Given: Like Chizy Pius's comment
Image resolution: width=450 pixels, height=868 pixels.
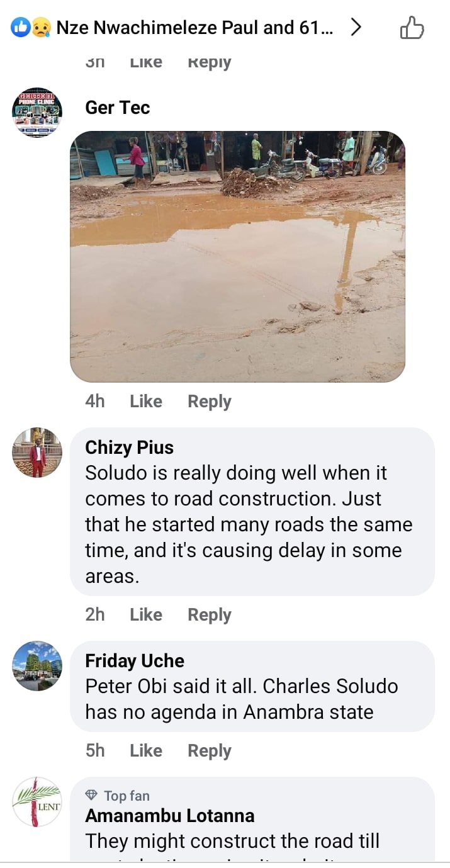Looking at the screenshot, I should point(146,614).
